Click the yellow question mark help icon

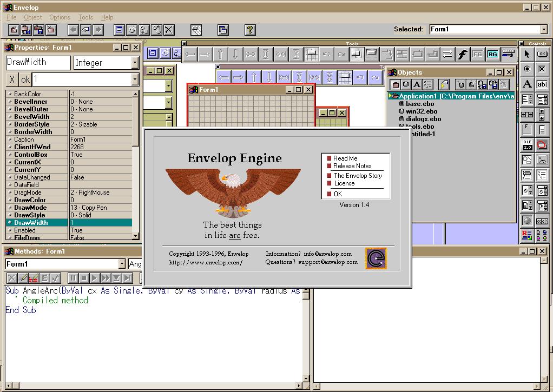[249, 30]
